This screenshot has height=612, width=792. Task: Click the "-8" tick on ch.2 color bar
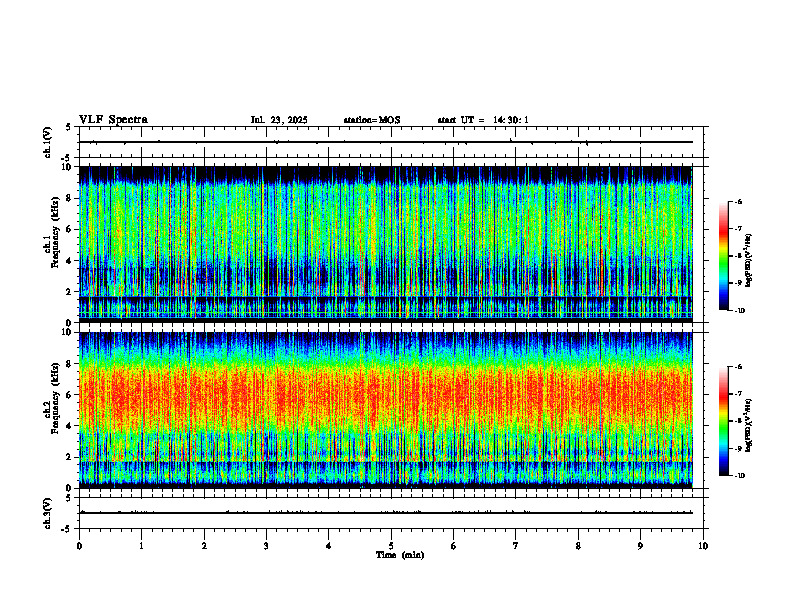click(738, 421)
